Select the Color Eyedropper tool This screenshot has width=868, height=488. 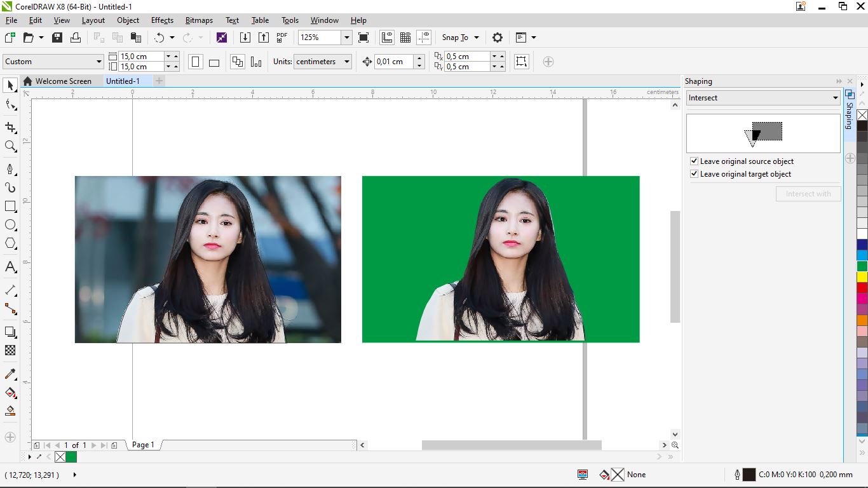click(10, 374)
